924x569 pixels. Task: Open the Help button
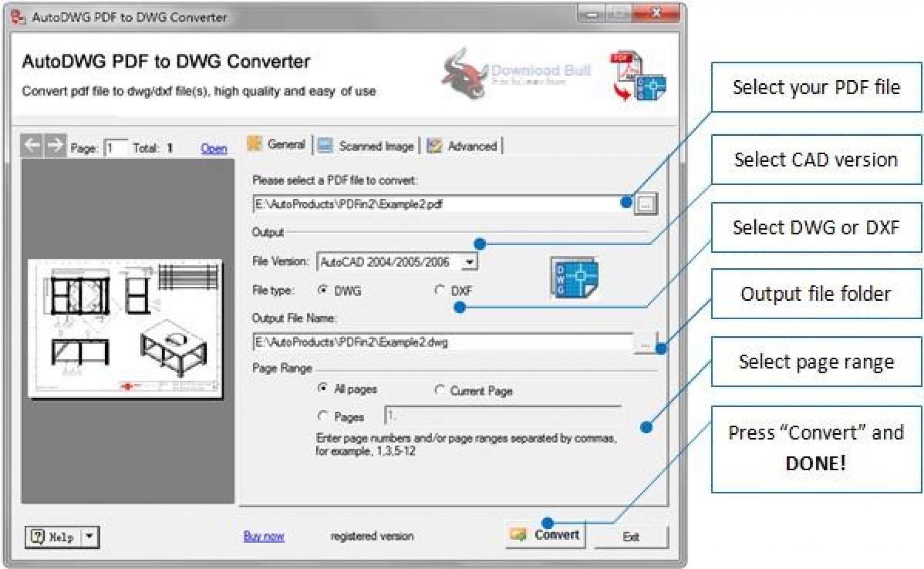pos(54,537)
